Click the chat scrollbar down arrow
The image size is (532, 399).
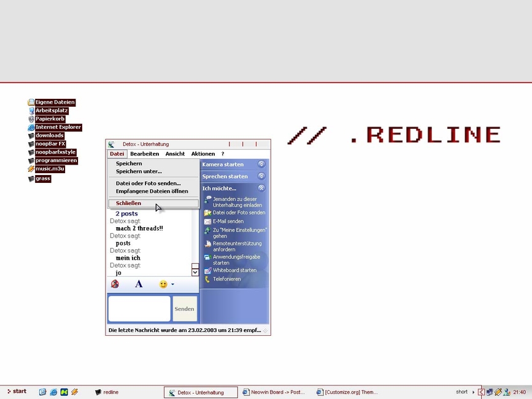[195, 272]
